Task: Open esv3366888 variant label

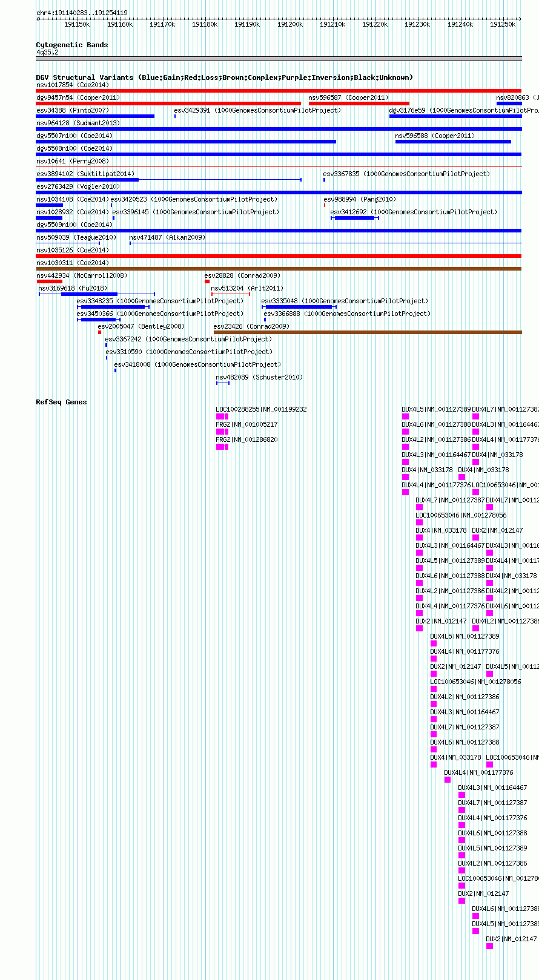Action: 347,314
